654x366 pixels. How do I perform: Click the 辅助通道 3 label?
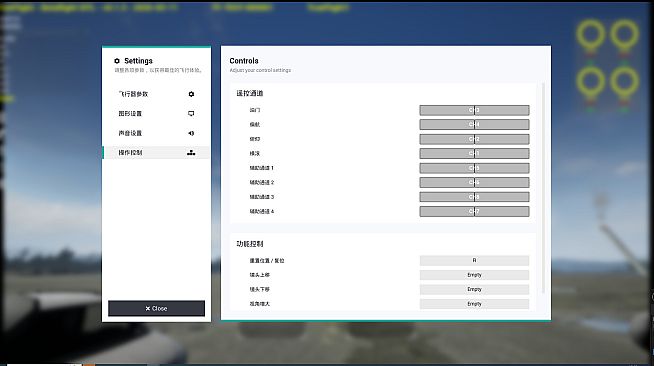point(262,197)
